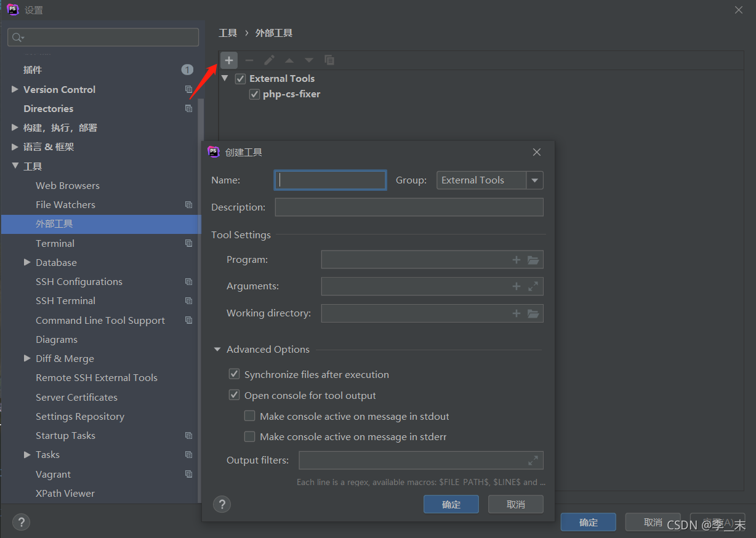Disable the php-cs-fixer tool checkbox
Viewport: 756px width, 538px height.
click(x=254, y=94)
